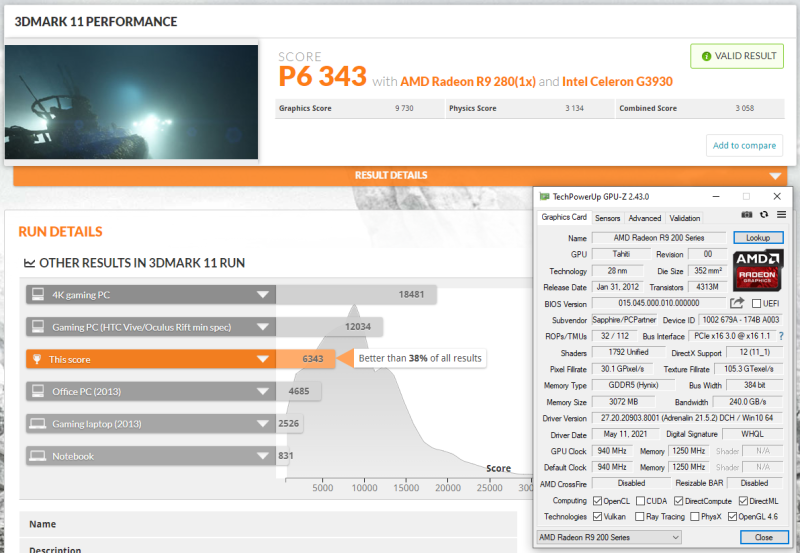The height and width of the screenshot is (553, 800).
Task: Click the Gaming laptop (2013) icon
Action: click(x=37, y=424)
